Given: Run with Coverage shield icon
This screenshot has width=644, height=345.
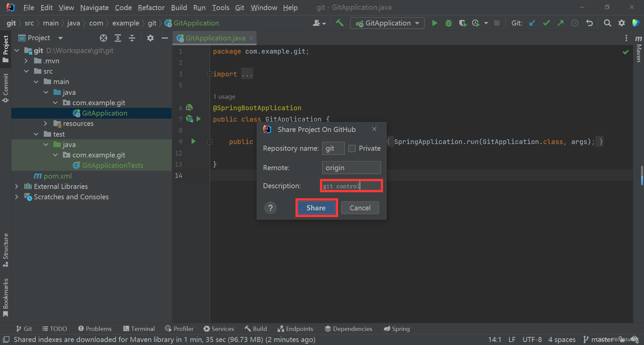Looking at the screenshot, I should (463, 23).
